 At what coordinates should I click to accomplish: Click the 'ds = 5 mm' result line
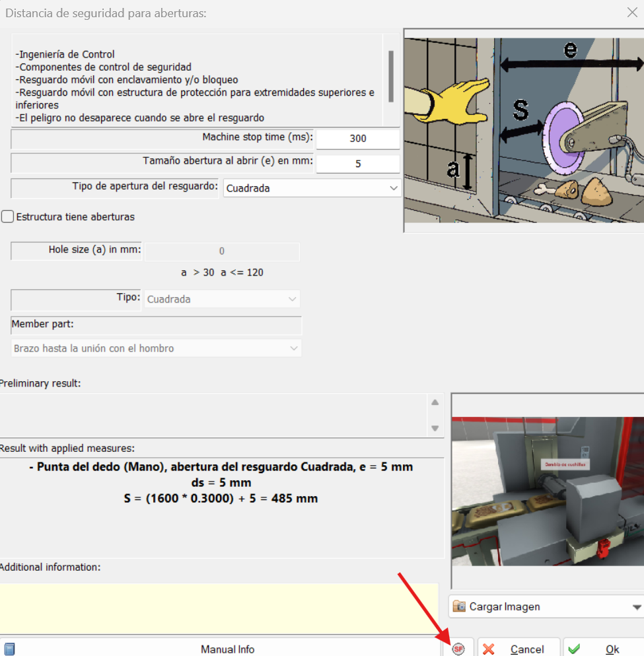point(221,482)
